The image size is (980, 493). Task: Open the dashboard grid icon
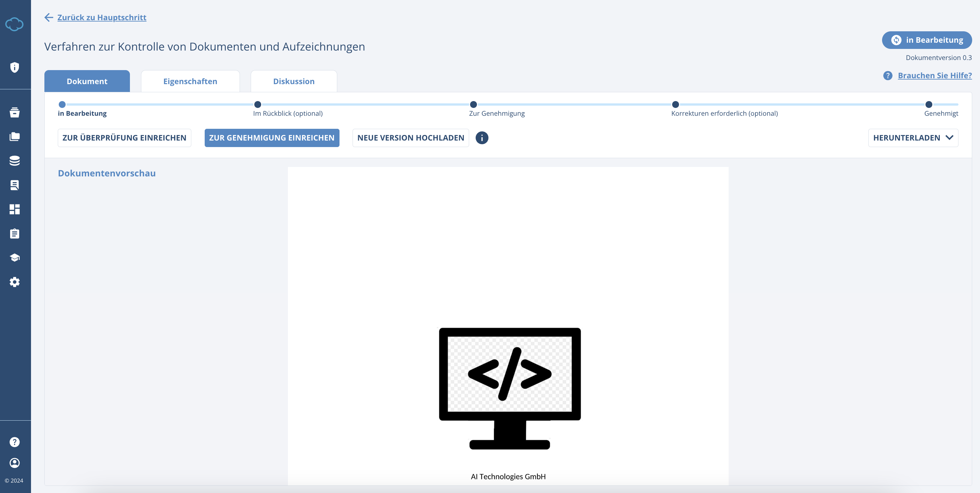click(x=15, y=209)
